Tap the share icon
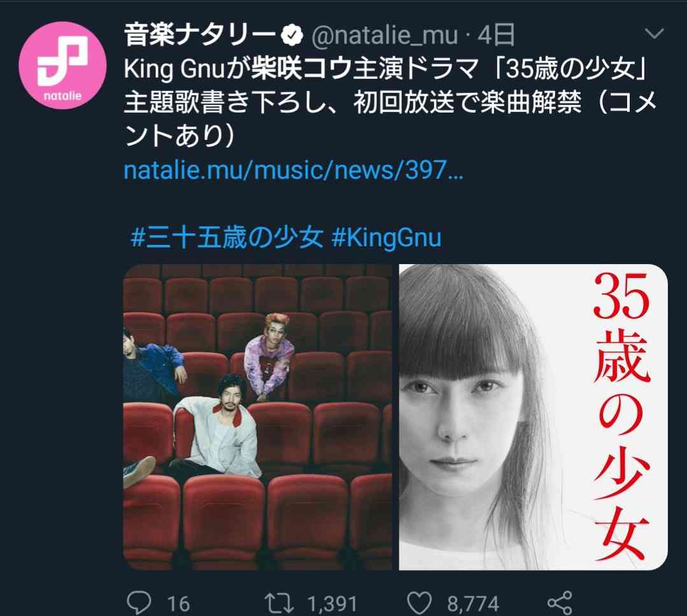This screenshot has height=616, width=687. tap(560, 603)
